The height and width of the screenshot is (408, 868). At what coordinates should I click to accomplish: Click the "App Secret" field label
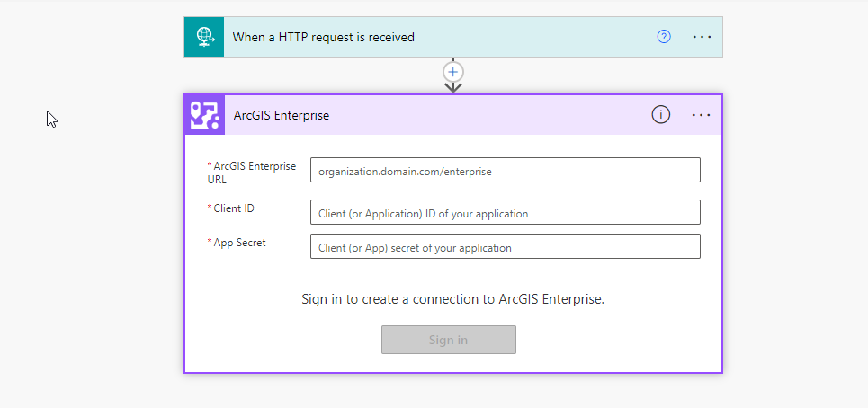point(239,243)
